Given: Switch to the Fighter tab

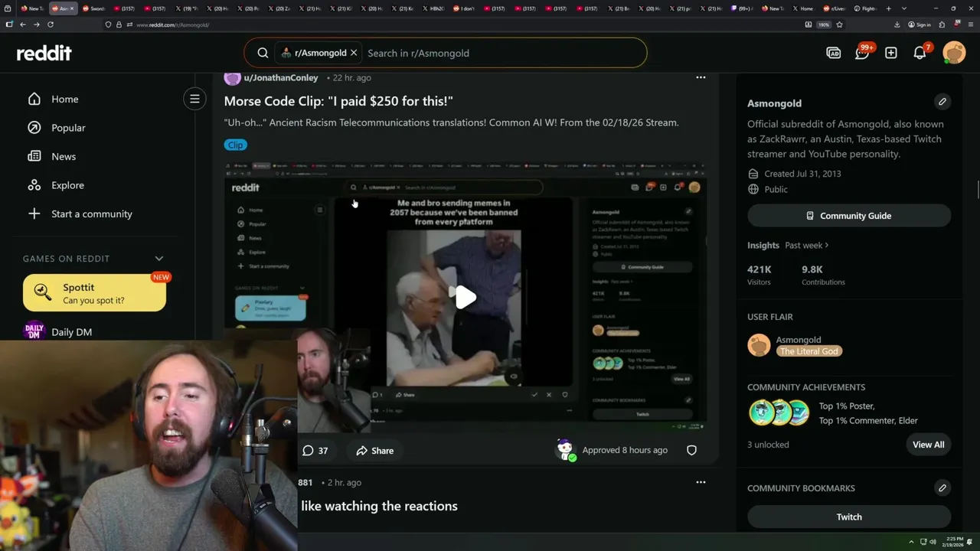Looking at the screenshot, I should [867, 8].
